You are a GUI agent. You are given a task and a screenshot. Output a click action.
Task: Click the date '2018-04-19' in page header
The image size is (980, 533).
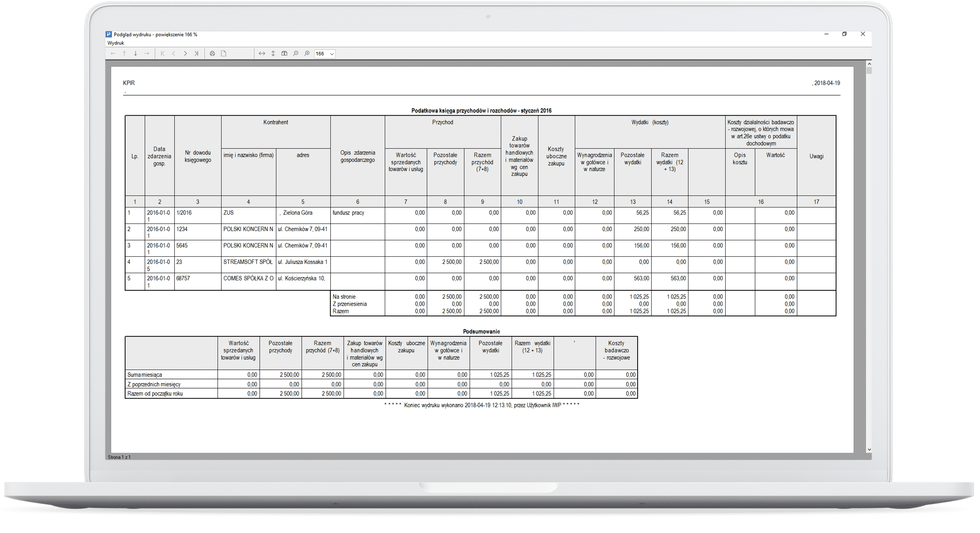point(827,83)
